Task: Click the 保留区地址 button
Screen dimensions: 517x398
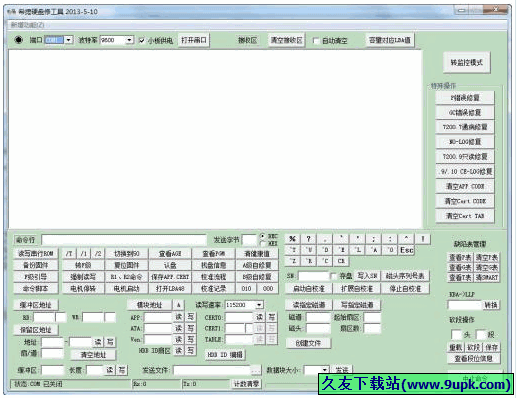Action: tap(36, 330)
